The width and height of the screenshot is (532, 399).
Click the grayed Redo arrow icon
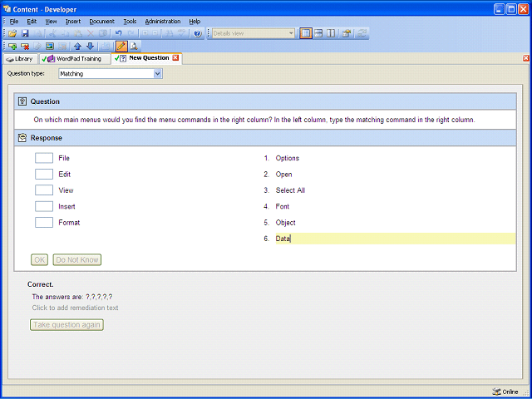(131, 33)
